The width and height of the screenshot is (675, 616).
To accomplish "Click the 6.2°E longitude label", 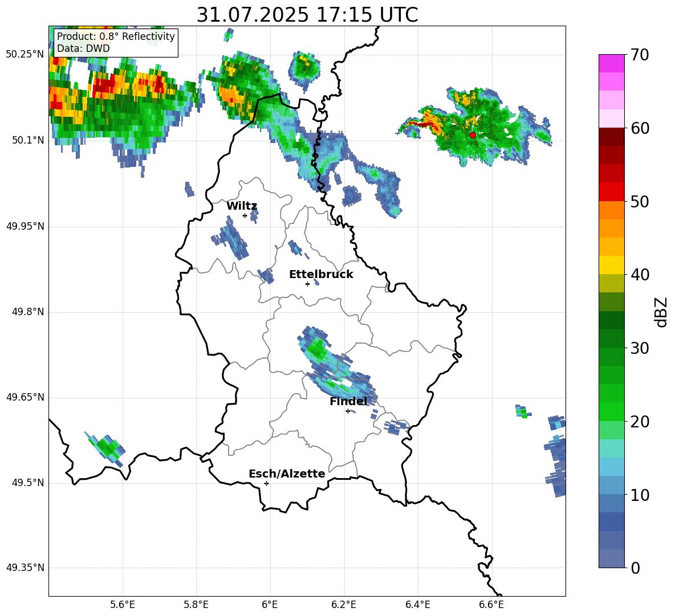I will click(x=344, y=605).
